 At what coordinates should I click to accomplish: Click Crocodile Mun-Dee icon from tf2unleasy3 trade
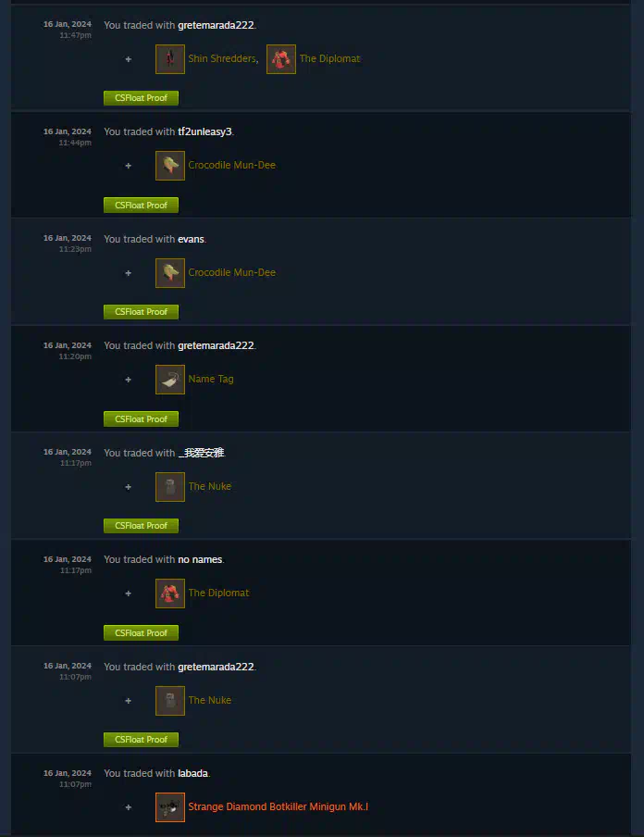[170, 166]
